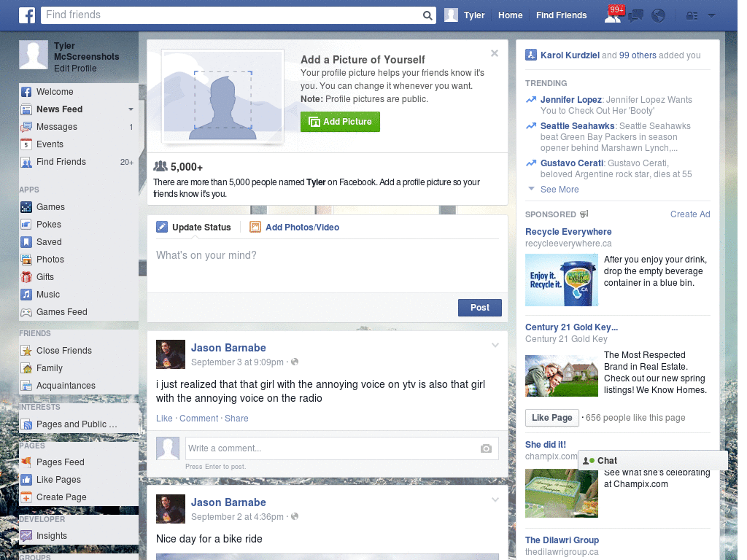Open notifications via the globe icon
The width and height of the screenshot is (747, 560).
coord(658,15)
